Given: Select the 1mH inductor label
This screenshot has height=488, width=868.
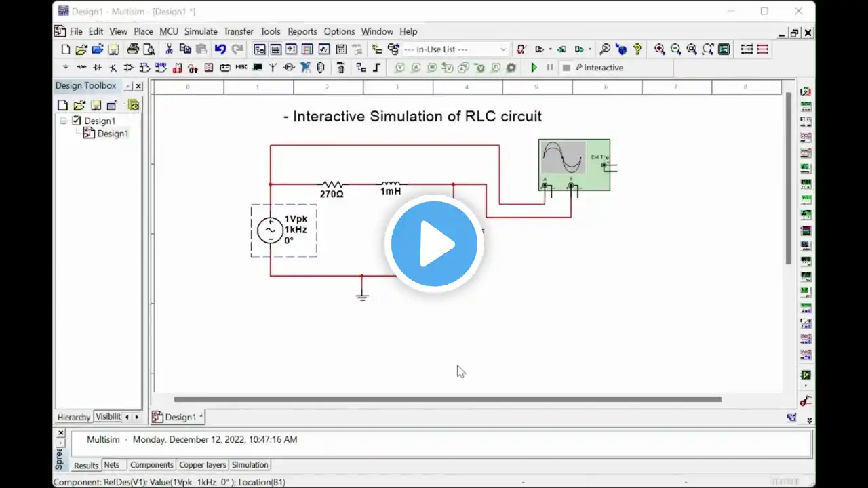Looking at the screenshot, I should [391, 191].
